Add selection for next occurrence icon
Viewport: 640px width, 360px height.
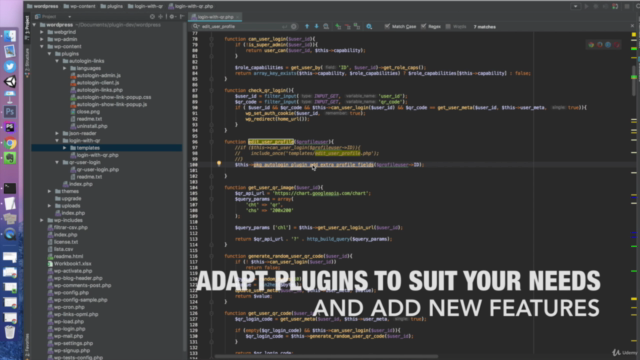pyautogui.click(x=338, y=27)
